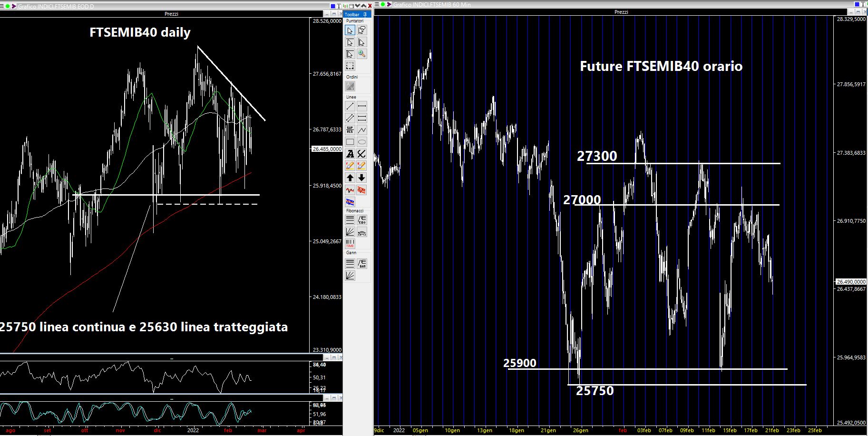Screen dimensions: 868x436
Task: Click the red regression channel tool
Action: [x=362, y=190]
